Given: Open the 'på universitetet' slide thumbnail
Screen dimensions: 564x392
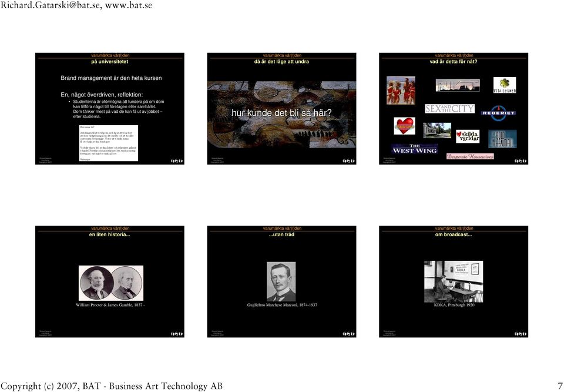Looking at the screenshot, I should 110,109.
